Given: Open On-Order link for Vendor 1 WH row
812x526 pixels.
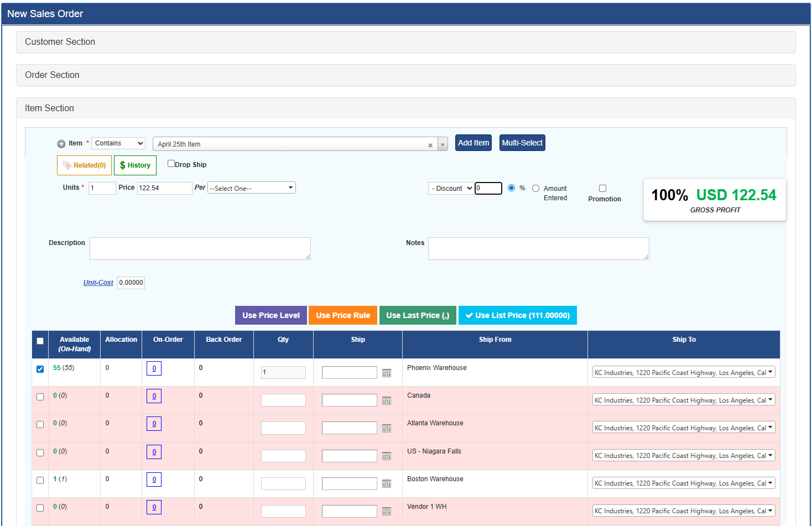Looking at the screenshot, I should tap(154, 507).
